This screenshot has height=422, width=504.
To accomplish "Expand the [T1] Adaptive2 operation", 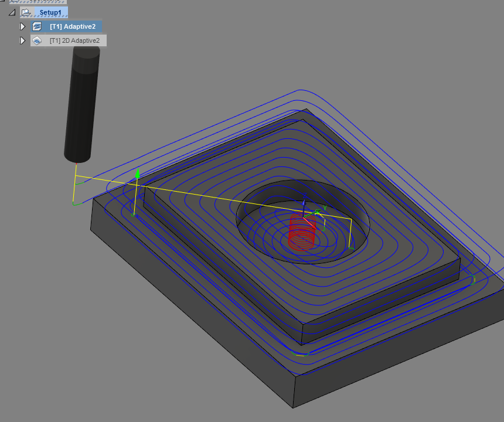I will (x=22, y=26).
